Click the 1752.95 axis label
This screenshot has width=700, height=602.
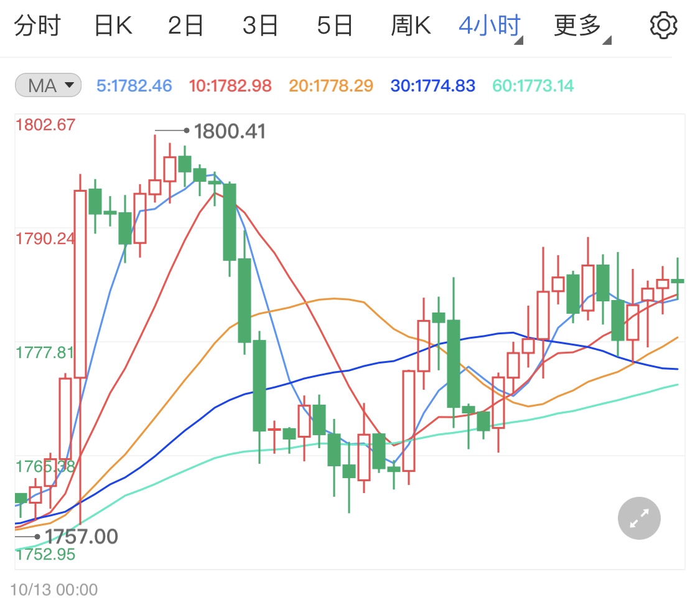[45, 554]
